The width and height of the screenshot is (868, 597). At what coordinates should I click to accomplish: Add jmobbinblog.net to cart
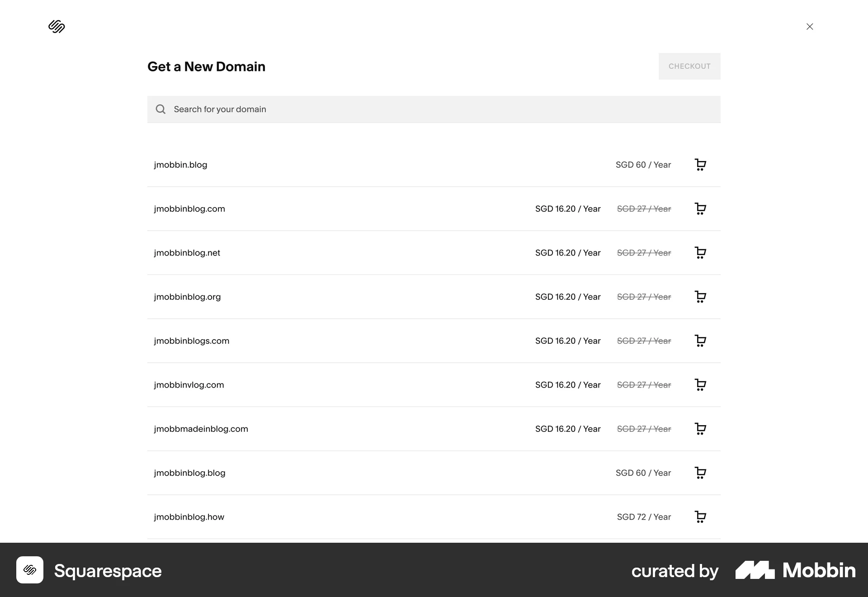coord(701,253)
